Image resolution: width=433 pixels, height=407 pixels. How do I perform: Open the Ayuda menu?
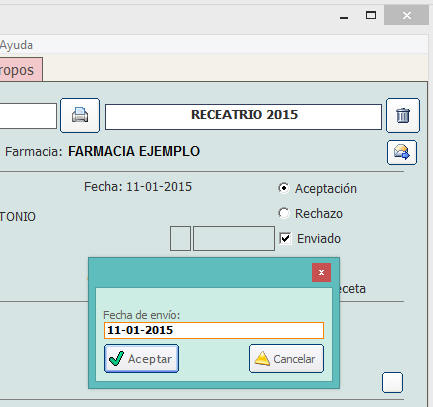pos(16,45)
